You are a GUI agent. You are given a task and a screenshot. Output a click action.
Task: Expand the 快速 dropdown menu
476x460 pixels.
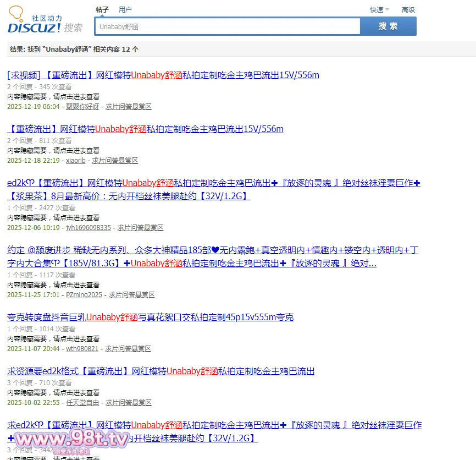(379, 10)
